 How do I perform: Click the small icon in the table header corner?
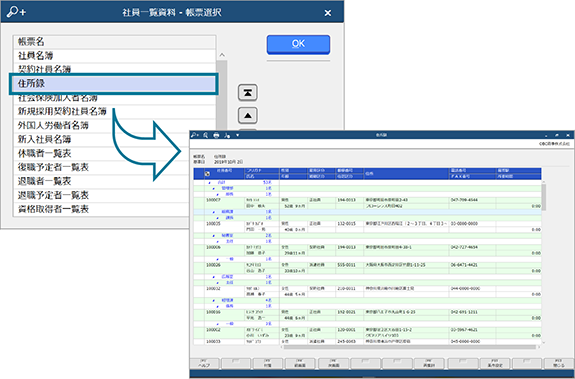click(207, 174)
